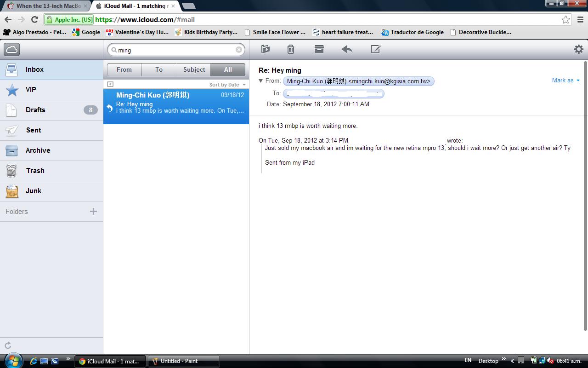Open 'heart failure treat...' bookmark
The width and height of the screenshot is (588, 368).
[343, 32]
